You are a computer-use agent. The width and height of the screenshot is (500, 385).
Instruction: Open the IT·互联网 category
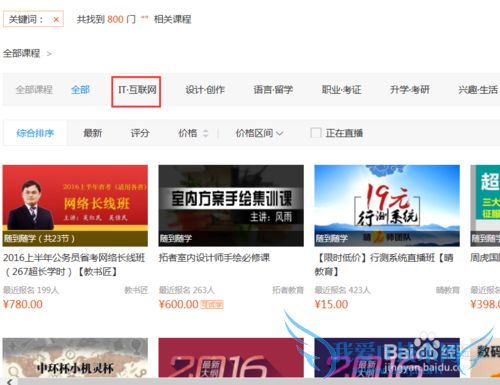click(137, 90)
